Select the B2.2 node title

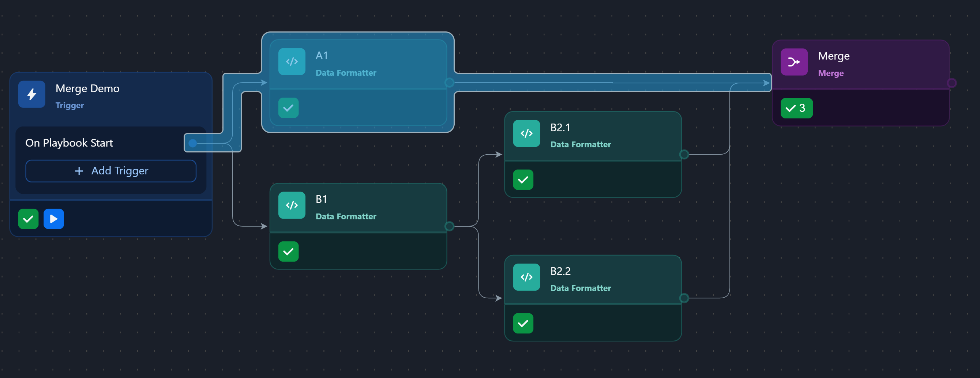[560, 271]
